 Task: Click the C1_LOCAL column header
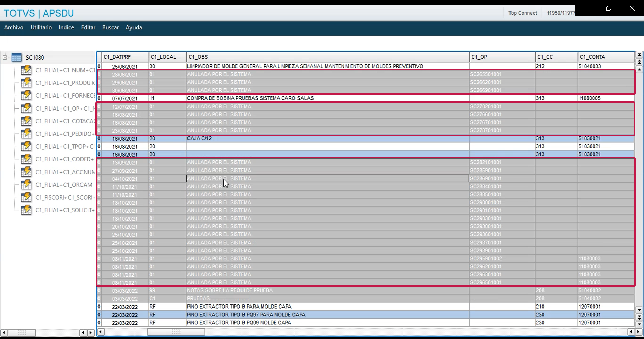pos(168,57)
